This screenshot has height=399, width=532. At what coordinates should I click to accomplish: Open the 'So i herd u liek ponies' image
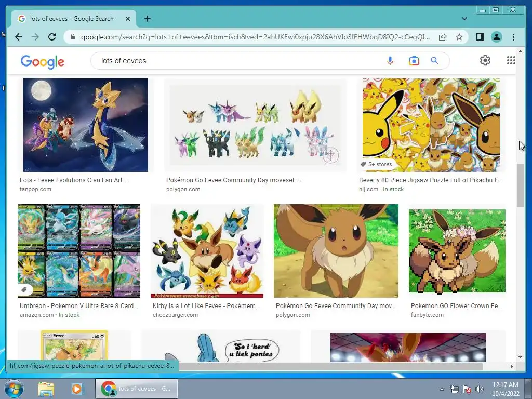[x=220, y=345]
